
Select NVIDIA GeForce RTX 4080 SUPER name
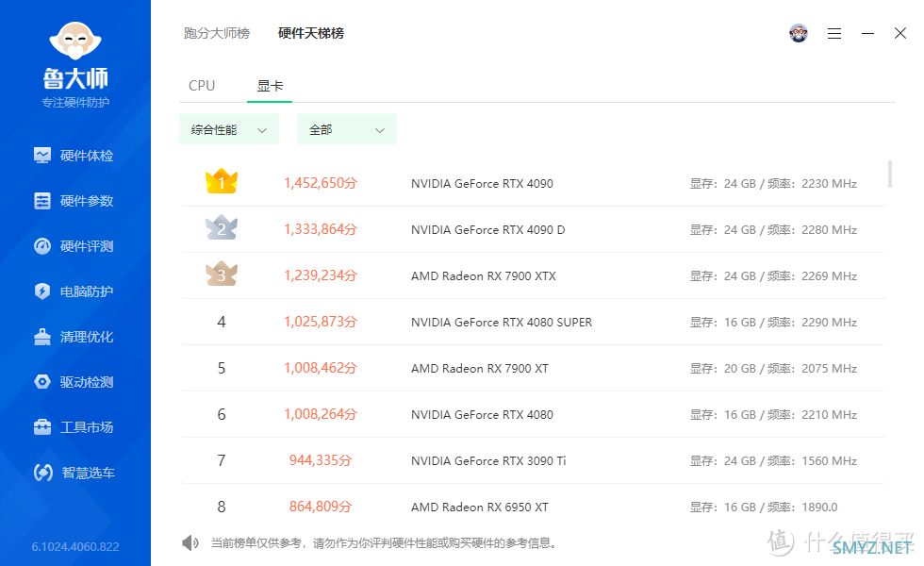502,322
